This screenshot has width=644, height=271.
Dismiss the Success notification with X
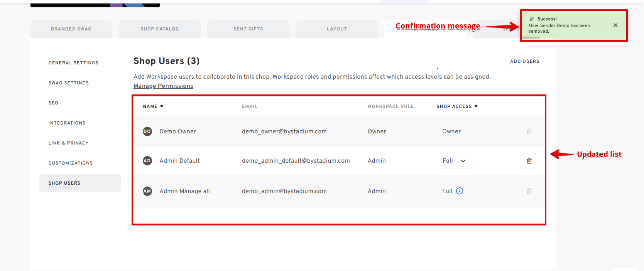[x=615, y=25]
